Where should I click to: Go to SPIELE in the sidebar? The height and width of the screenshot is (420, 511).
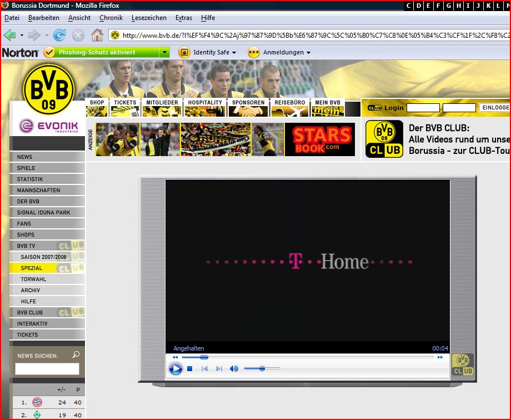(47, 168)
